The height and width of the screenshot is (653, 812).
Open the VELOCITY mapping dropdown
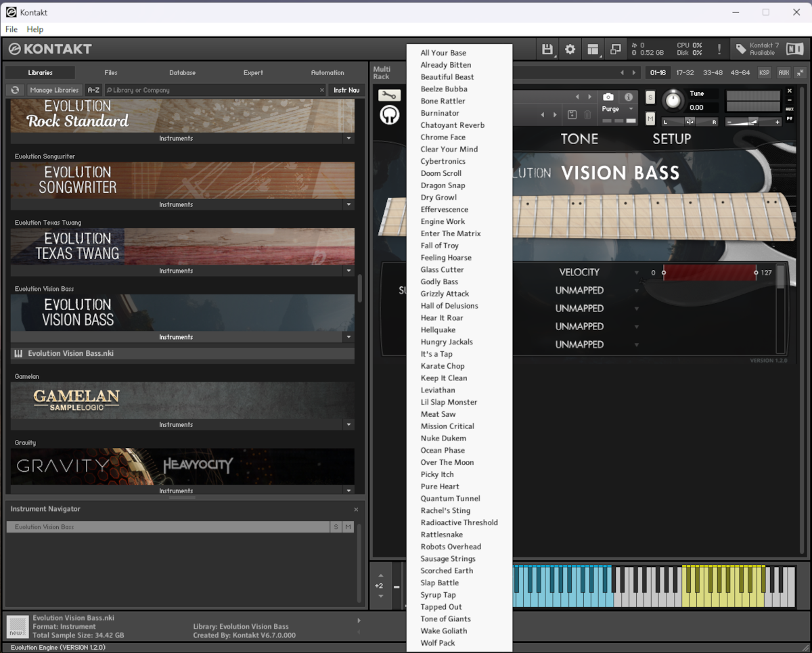tap(636, 273)
